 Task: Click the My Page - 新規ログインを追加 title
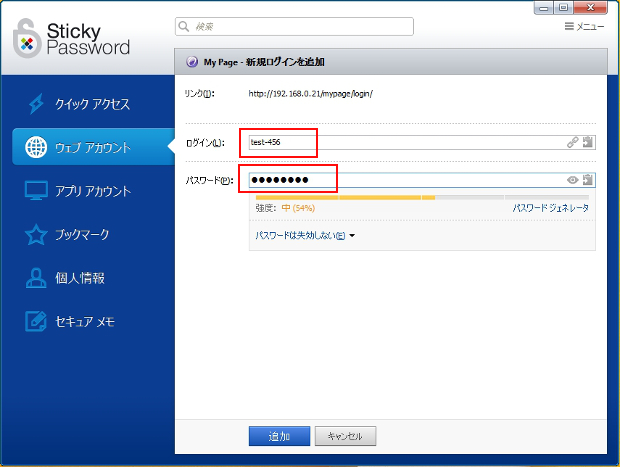264,62
